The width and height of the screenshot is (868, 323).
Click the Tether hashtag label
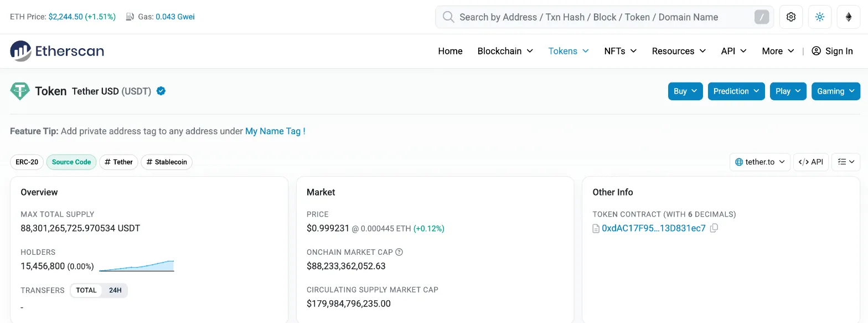pos(118,162)
